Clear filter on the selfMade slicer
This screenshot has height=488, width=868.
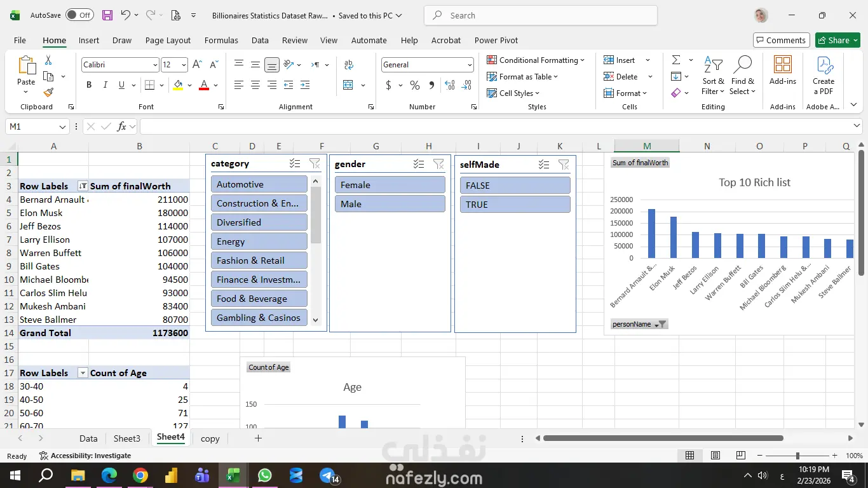point(564,165)
